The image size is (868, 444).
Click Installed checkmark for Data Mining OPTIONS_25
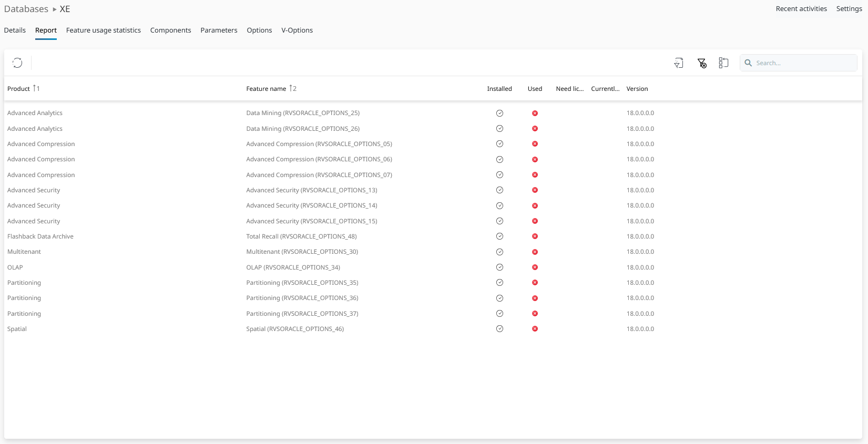click(x=499, y=113)
